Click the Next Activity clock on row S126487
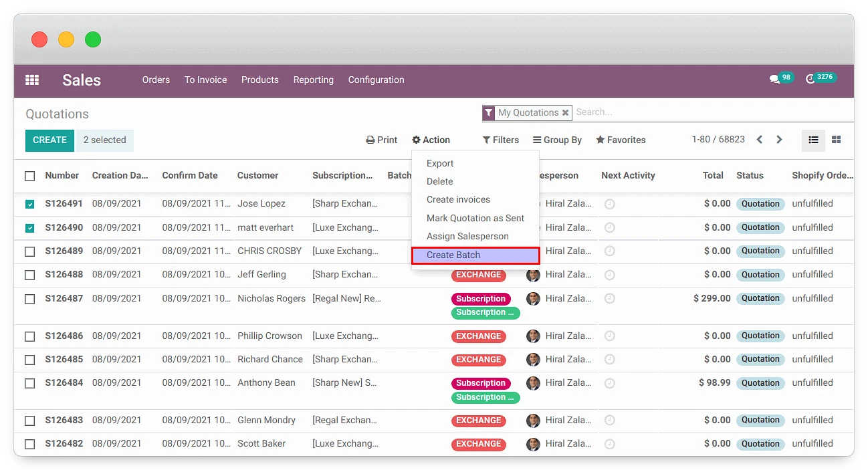Image resolution: width=868 pixels, height=470 pixels. point(609,298)
